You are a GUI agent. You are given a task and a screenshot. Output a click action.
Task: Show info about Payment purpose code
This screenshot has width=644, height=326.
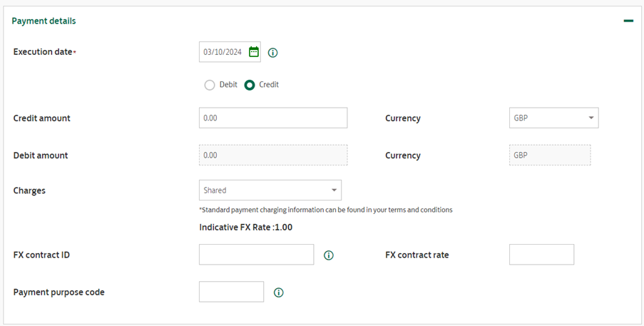pos(278,292)
